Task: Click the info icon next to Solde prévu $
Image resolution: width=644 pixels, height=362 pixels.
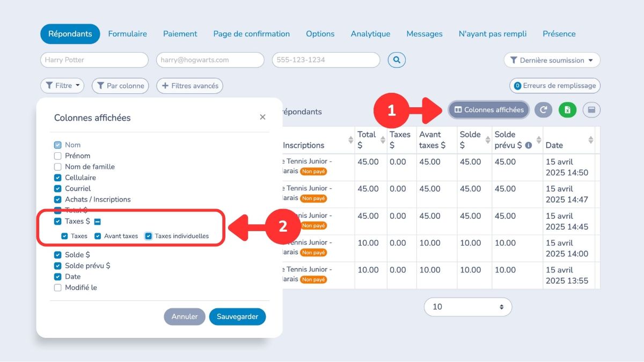Action: pos(529,145)
